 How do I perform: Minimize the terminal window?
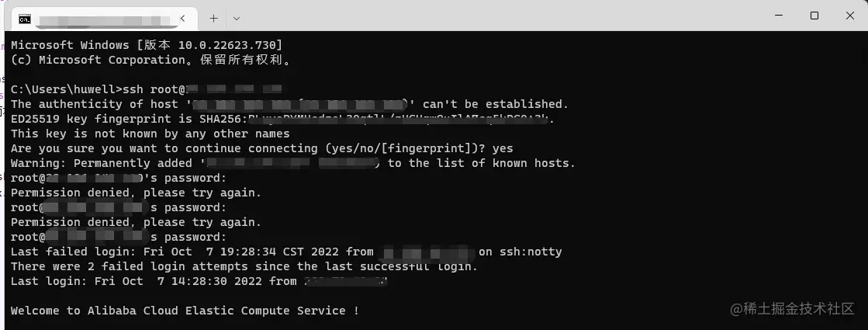[x=778, y=16]
